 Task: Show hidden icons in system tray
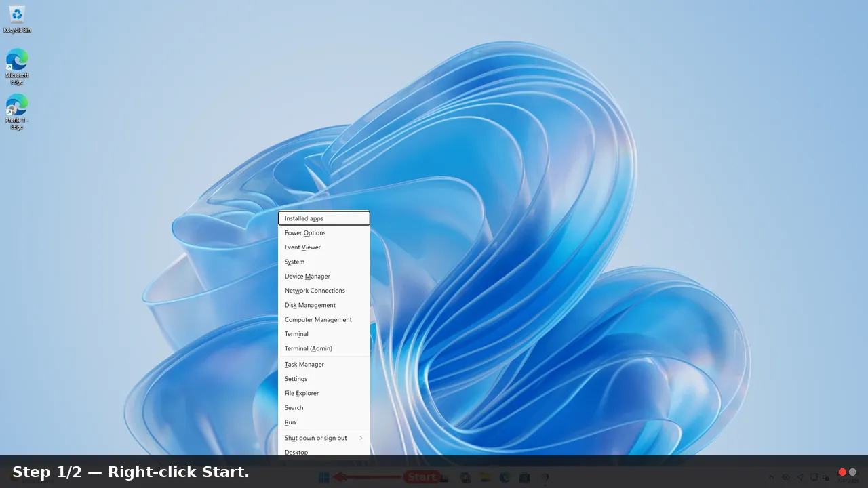(x=771, y=477)
